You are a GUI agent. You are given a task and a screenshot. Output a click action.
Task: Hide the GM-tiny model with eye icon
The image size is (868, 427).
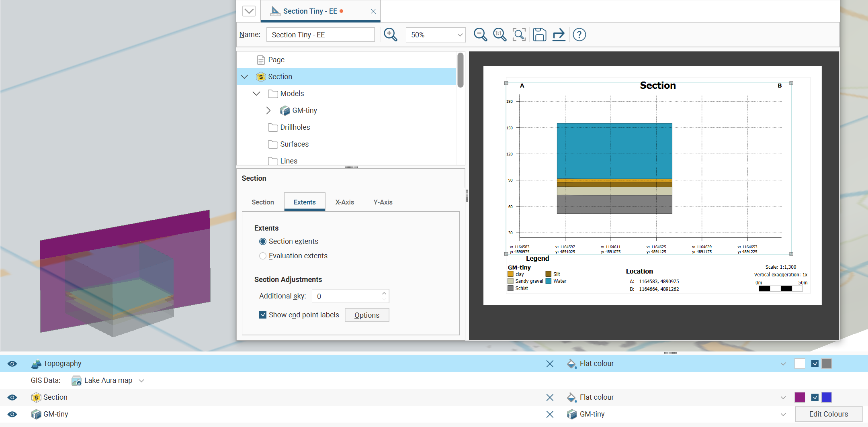[x=12, y=414]
